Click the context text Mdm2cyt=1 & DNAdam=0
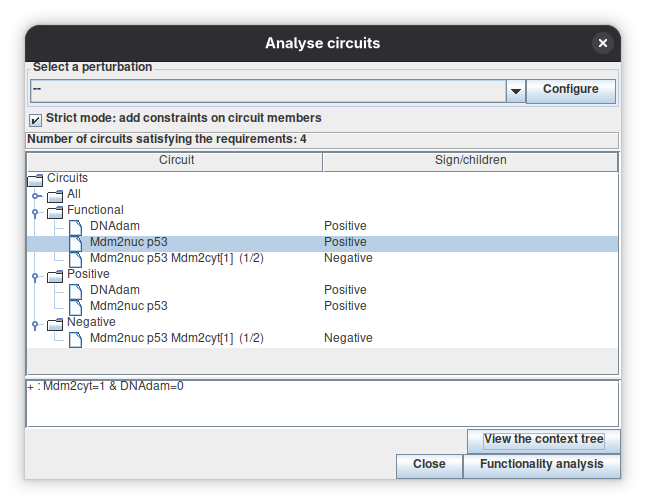Screen dimensions: 646x504 coord(113,386)
